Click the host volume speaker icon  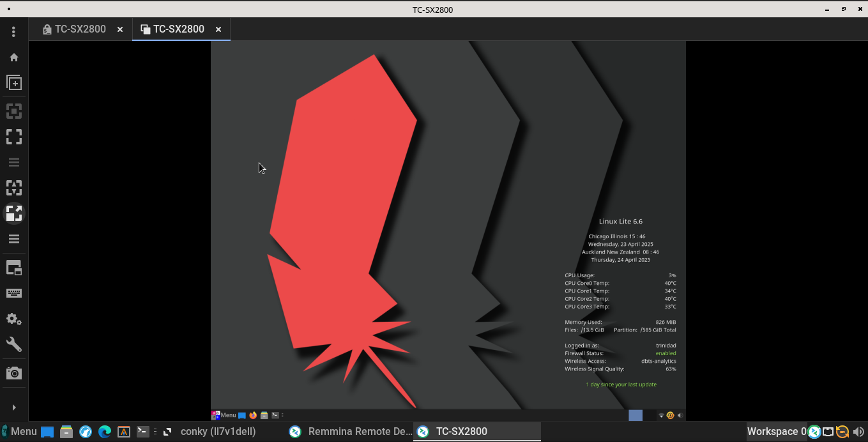click(858, 432)
